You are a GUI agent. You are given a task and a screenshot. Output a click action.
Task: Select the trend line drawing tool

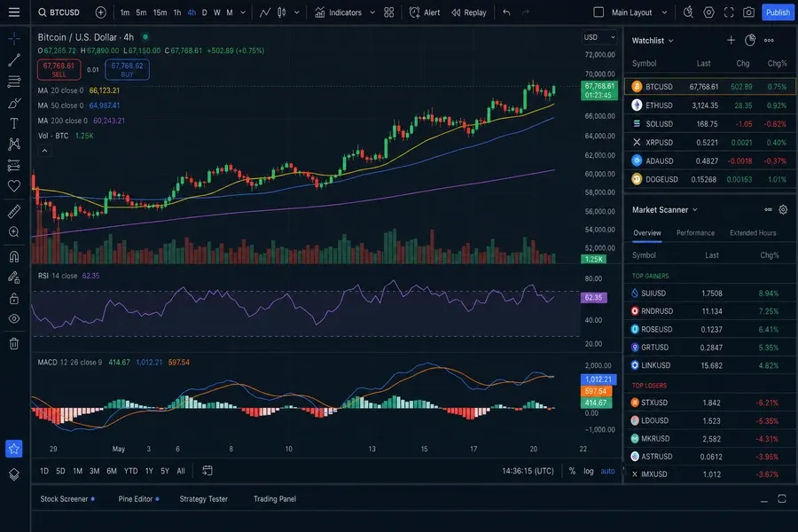pos(14,60)
